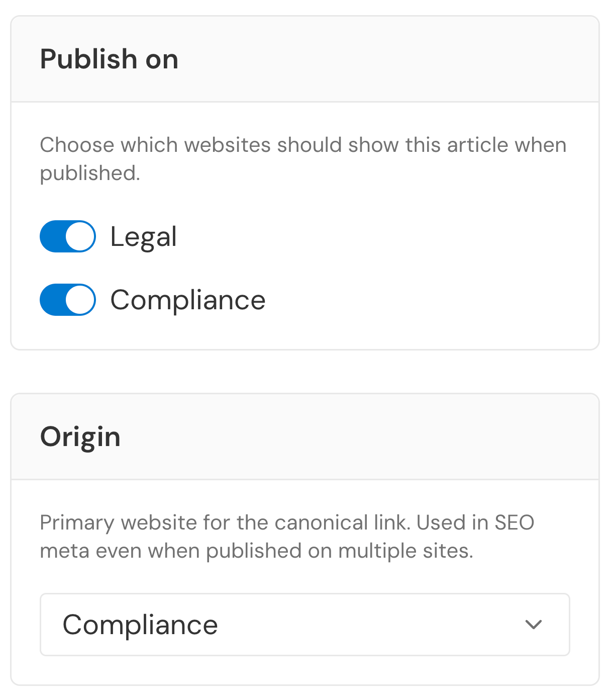Click the Legal label text
612x700 pixels.
[x=144, y=236]
